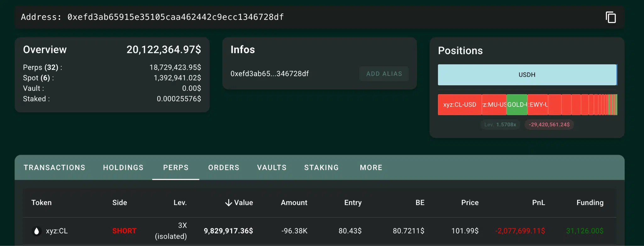This screenshot has height=246, width=644.
Task: Click the xyz:CL oil drop token icon
Action: [x=36, y=231]
